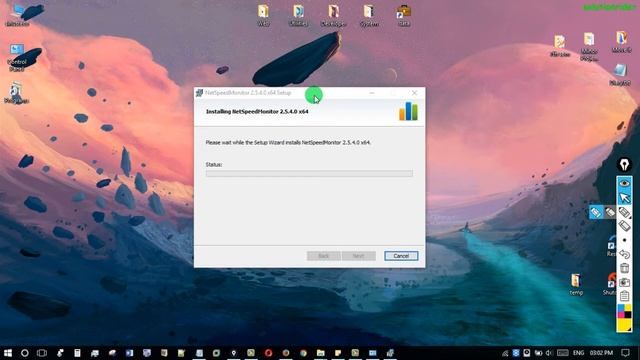The width and height of the screenshot is (640, 360).
Task: Open the Data briefcase shortcut on the desktop
Action: [x=404, y=16]
